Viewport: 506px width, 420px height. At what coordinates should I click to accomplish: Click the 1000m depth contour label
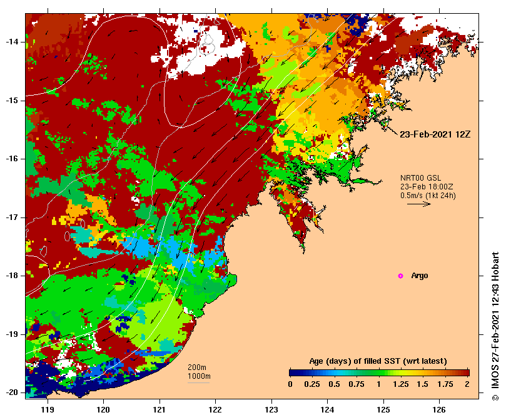(199, 376)
